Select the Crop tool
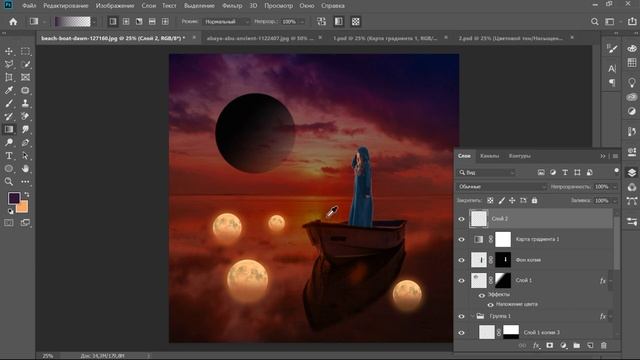 [x=9, y=77]
